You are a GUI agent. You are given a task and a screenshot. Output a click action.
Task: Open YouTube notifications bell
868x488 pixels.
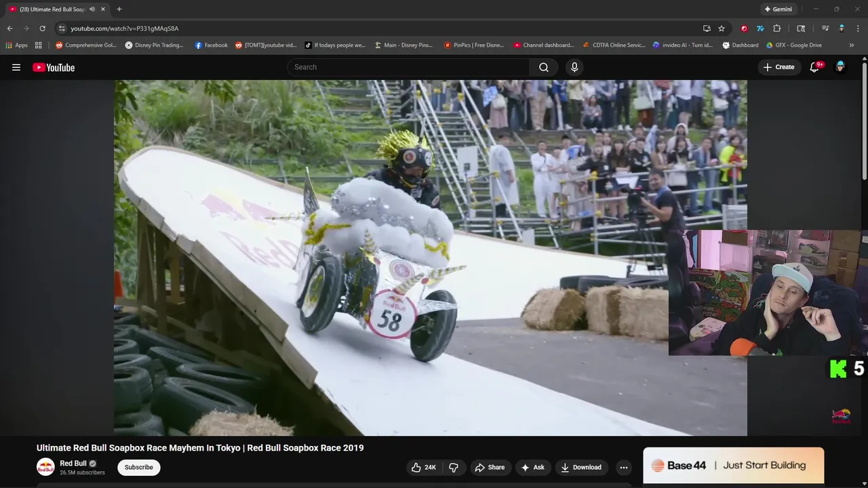pos(815,67)
